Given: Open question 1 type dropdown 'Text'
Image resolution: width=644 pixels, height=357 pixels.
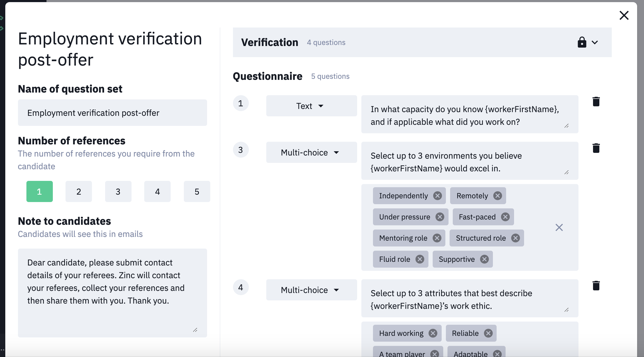Looking at the screenshot, I should (x=311, y=106).
